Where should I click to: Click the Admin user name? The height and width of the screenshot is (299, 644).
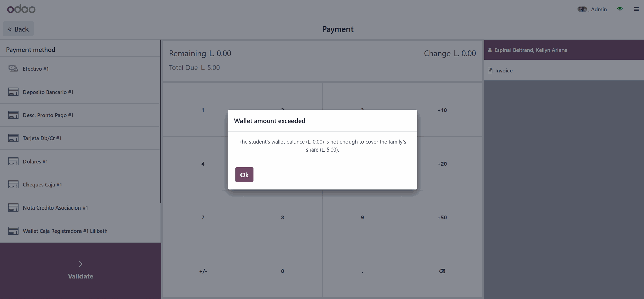(599, 9)
